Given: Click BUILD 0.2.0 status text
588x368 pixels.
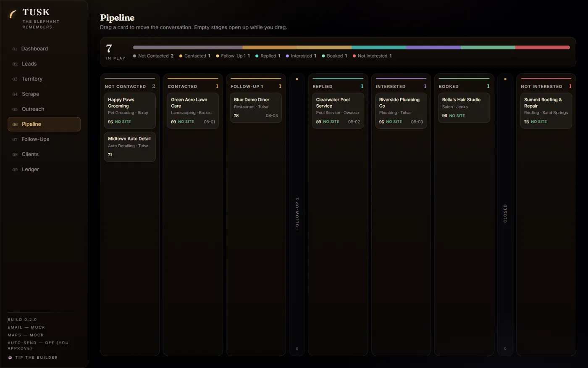Looking at the screenshot, I should coord(22,320).
